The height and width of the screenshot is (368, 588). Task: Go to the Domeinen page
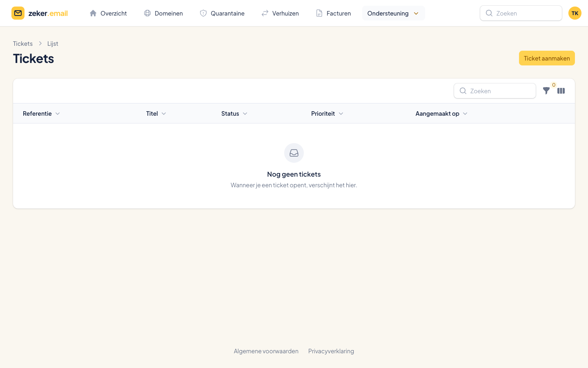pos(163,13)
